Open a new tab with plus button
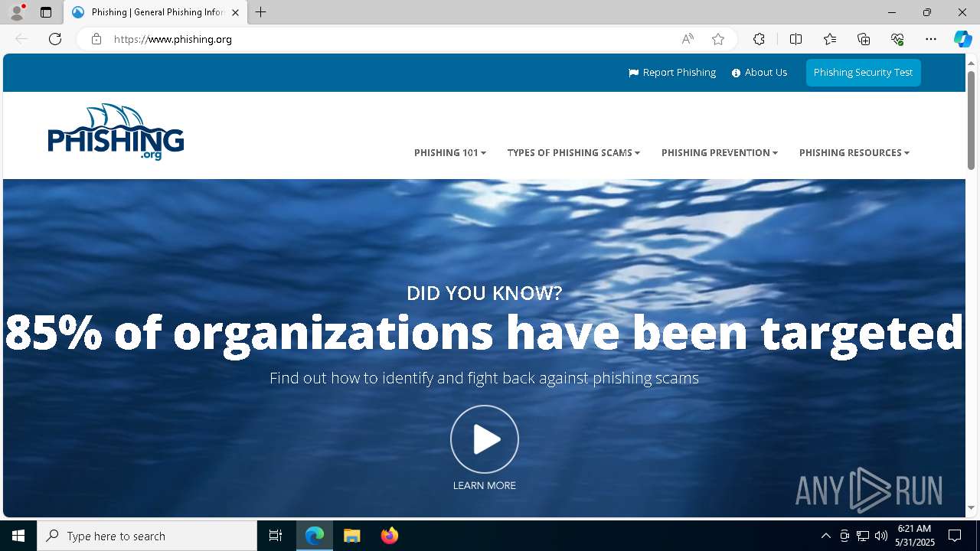The width and height of the screenshot is (980, 551). pos(261,12)
